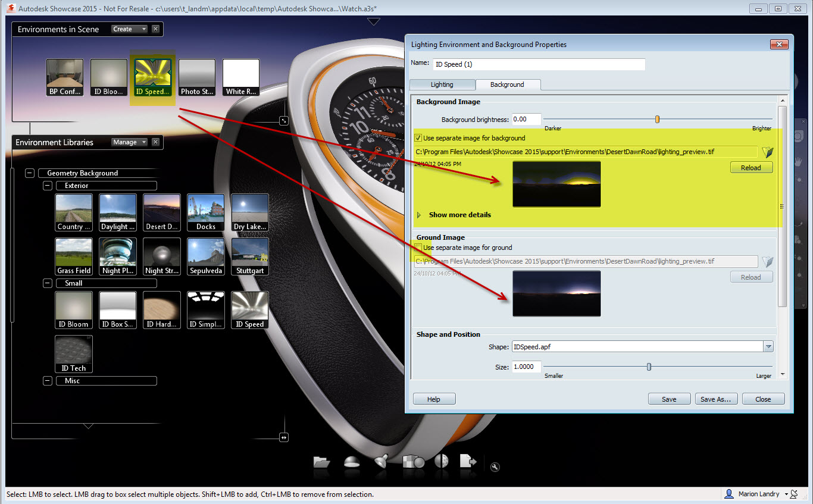Click the Size slider handle

(649, 367)
